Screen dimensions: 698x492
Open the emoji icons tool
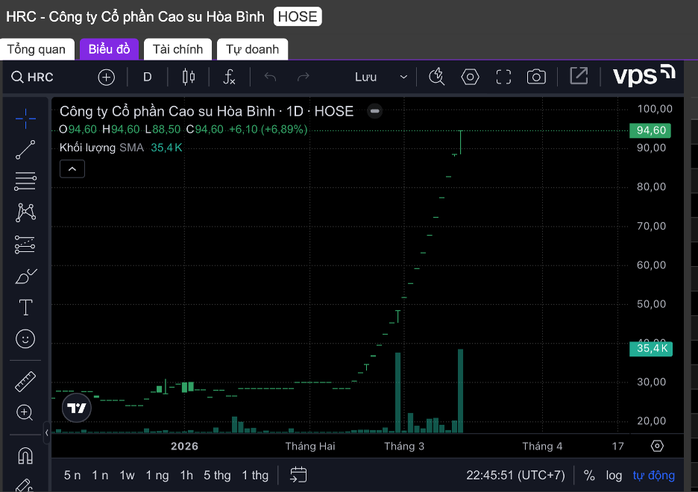click(26, 339)
